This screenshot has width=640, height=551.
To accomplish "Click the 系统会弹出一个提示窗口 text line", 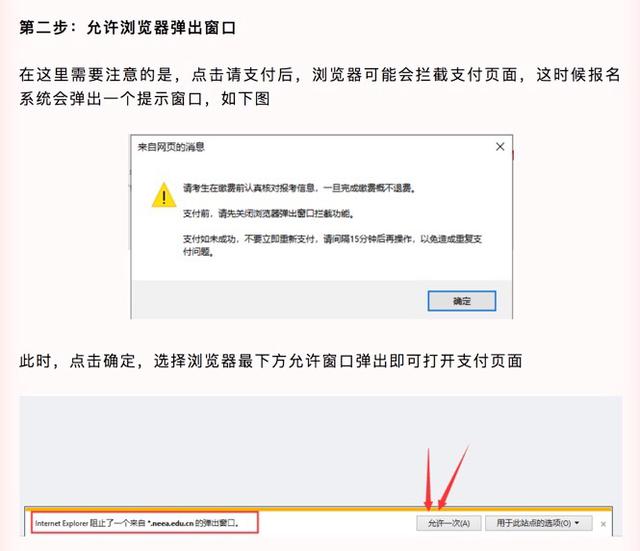I will (144, 98).
